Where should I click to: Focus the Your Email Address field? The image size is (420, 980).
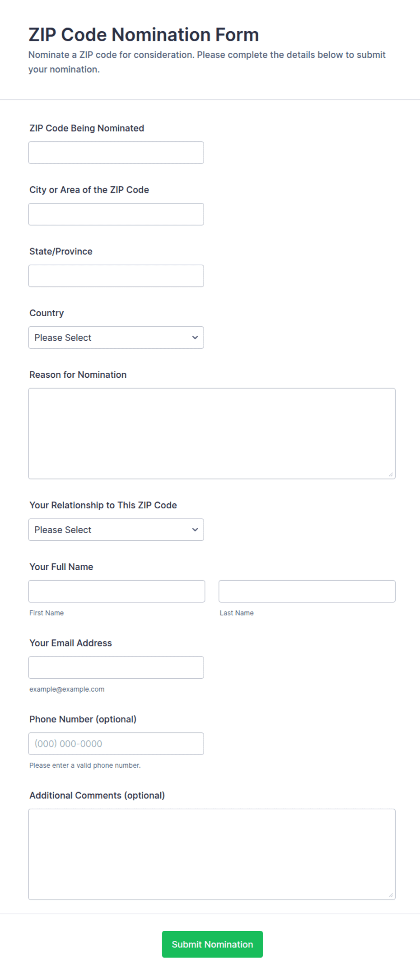pyautogui.click(x=116, y=667)
